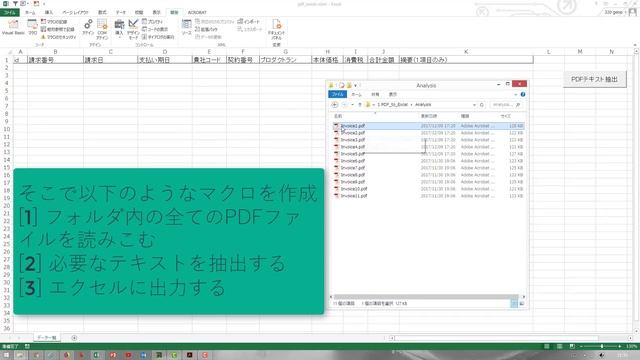Open Excel File tab
The width and height of the screenshot is (640, 360).
[9, 13]
